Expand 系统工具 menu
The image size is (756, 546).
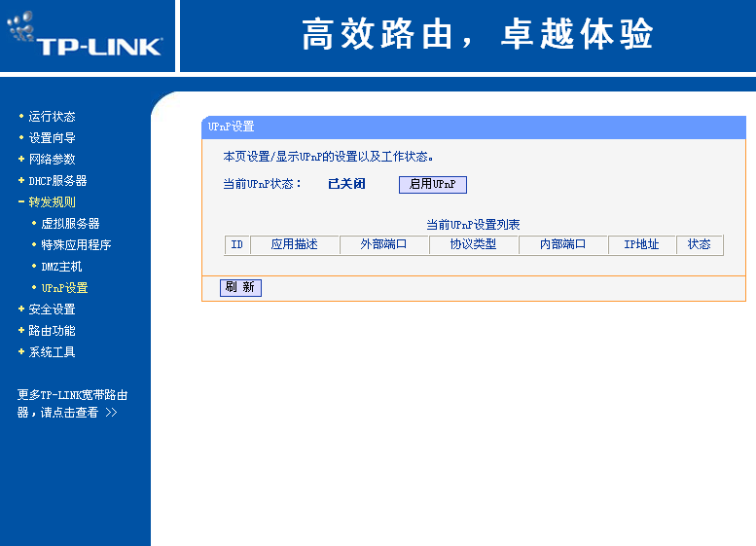tap(52, 352)
